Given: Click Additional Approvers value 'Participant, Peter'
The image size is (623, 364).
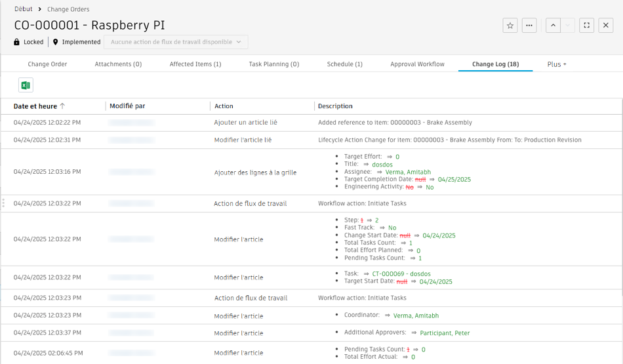Looking at the screenshot, I should tap(445, 333).
